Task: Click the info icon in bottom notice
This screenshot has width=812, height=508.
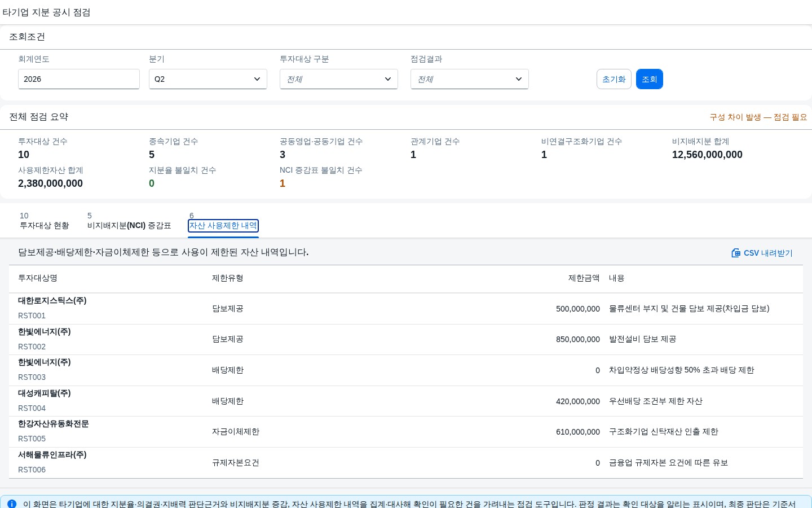Action: click(x=11, y=504)
